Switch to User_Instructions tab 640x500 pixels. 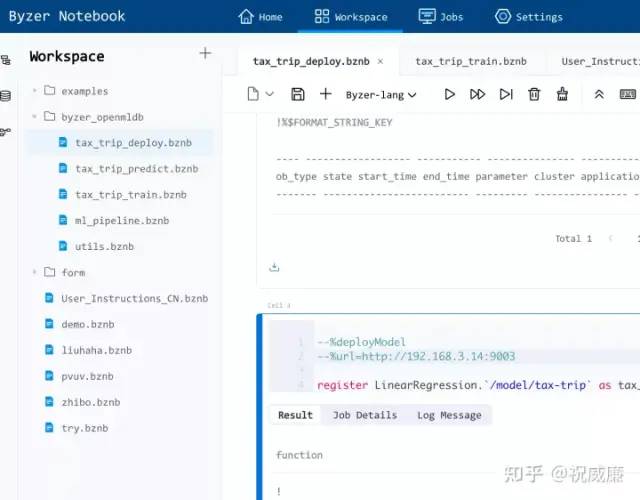pyautogui.click(x=600, y=61)
